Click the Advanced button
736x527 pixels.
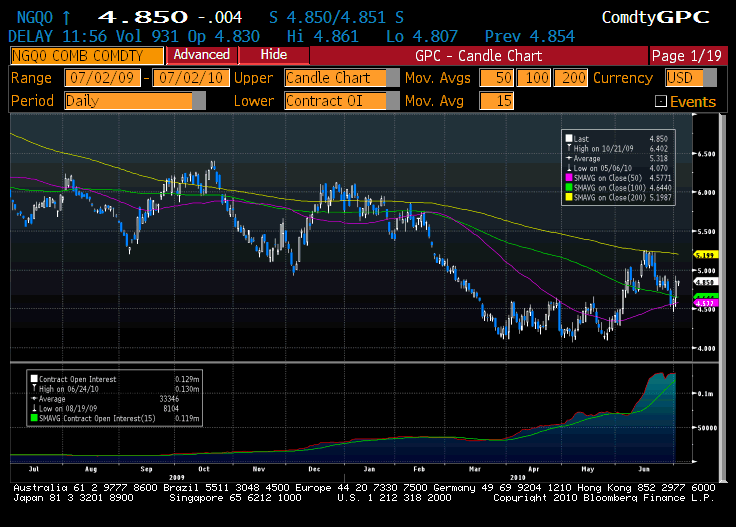[202, 55]
